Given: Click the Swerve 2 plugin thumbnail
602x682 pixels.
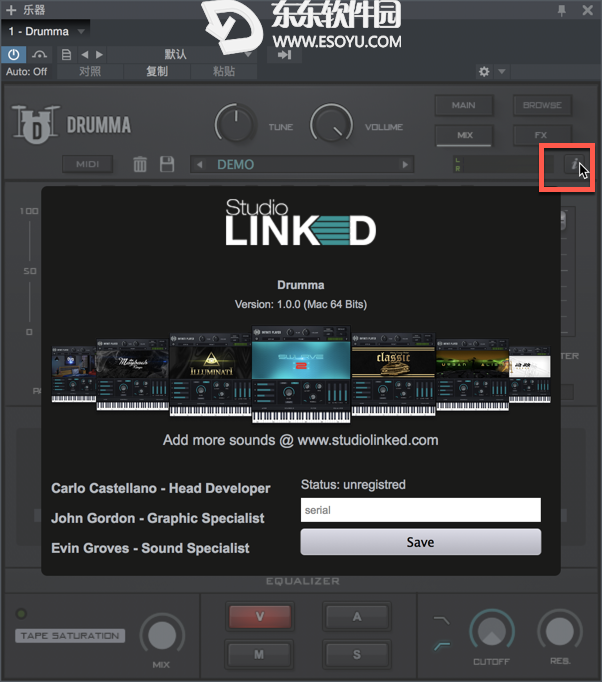Looking at the screenshot, I should click(x=301, y=374).
